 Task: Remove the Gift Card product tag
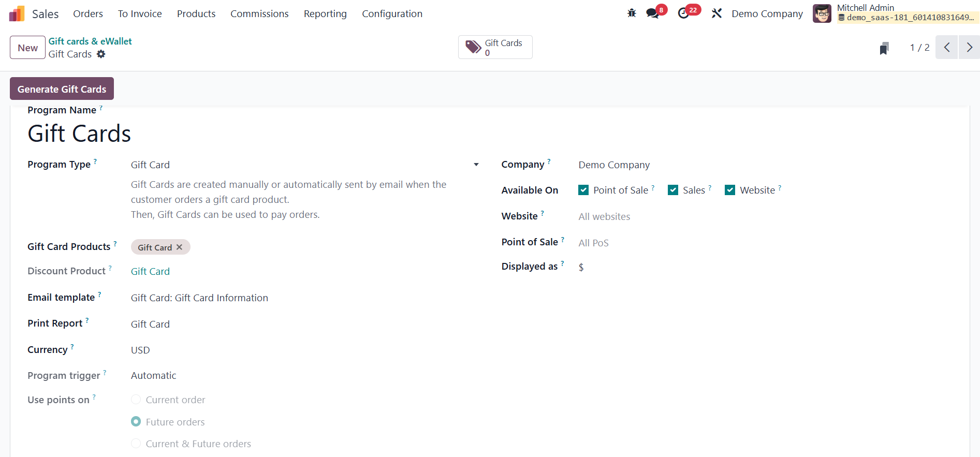[x=179, y=247]
